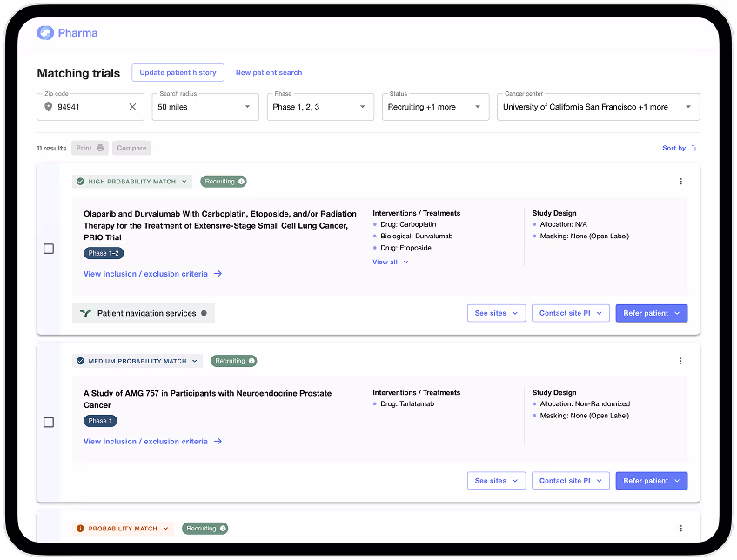Click Update patient history button
This screenshot has height=560, width=737.
tap(178, 73)
